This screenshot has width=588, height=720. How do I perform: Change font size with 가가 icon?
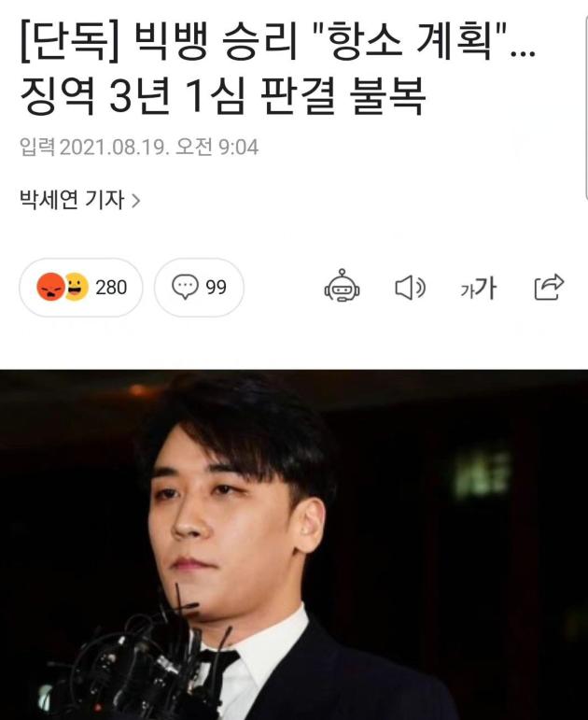click(x=478, y=288)
